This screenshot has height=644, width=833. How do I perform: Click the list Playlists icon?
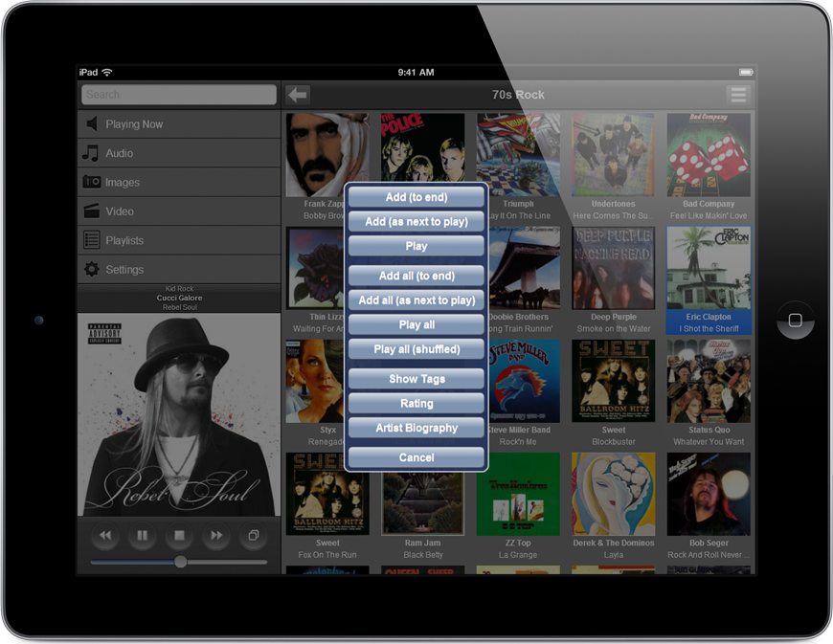pos(91,240)
